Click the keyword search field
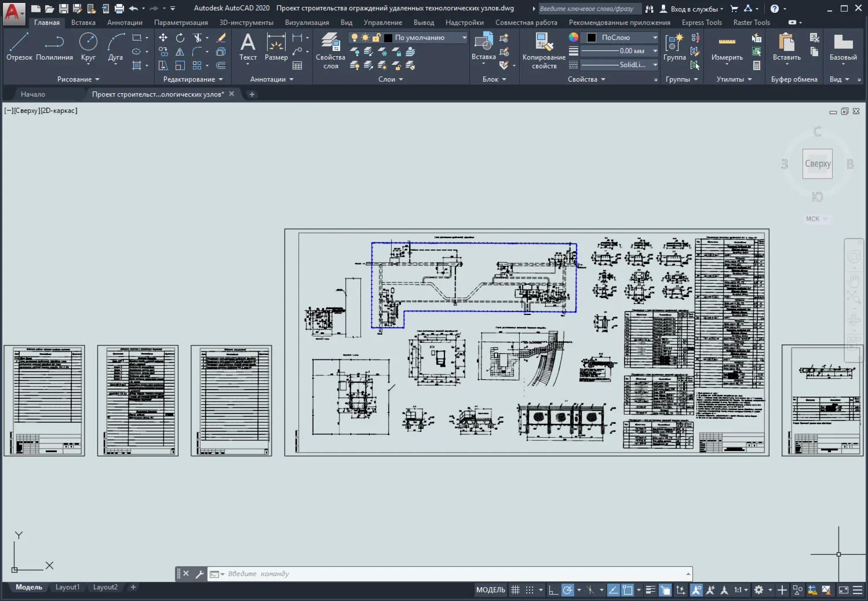868x601 pixels. (590, 9)
